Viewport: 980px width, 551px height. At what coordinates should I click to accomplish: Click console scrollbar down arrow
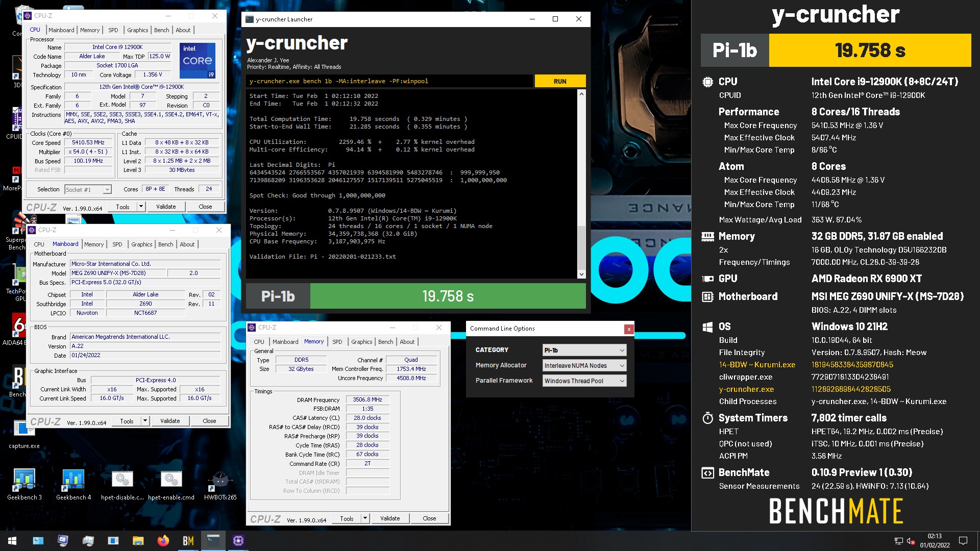[581, 274]
